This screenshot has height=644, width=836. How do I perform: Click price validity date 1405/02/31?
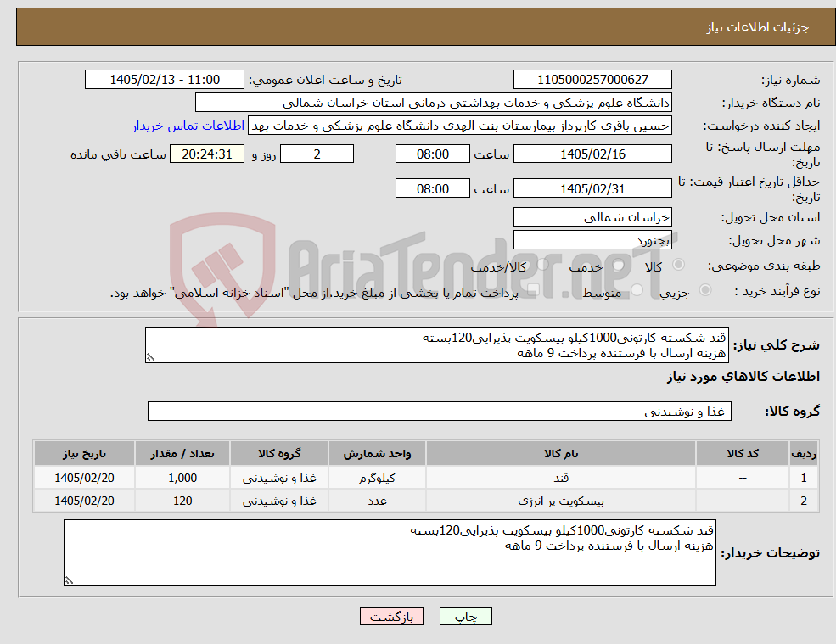pos(592,188)
